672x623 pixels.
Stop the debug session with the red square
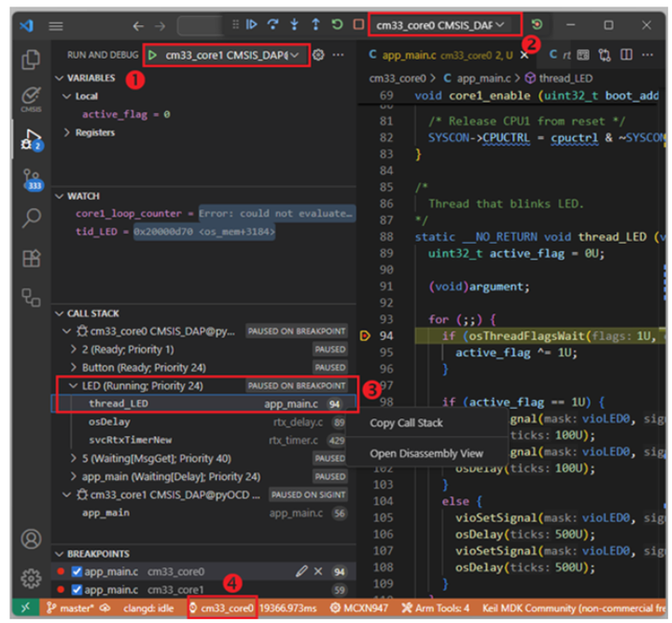(358, 24)
